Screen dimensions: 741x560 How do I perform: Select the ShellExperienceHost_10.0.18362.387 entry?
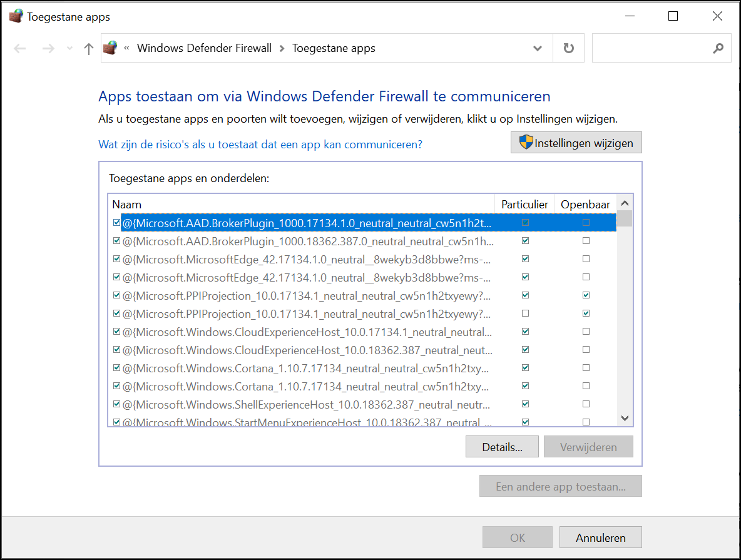(x=306, y=405)
